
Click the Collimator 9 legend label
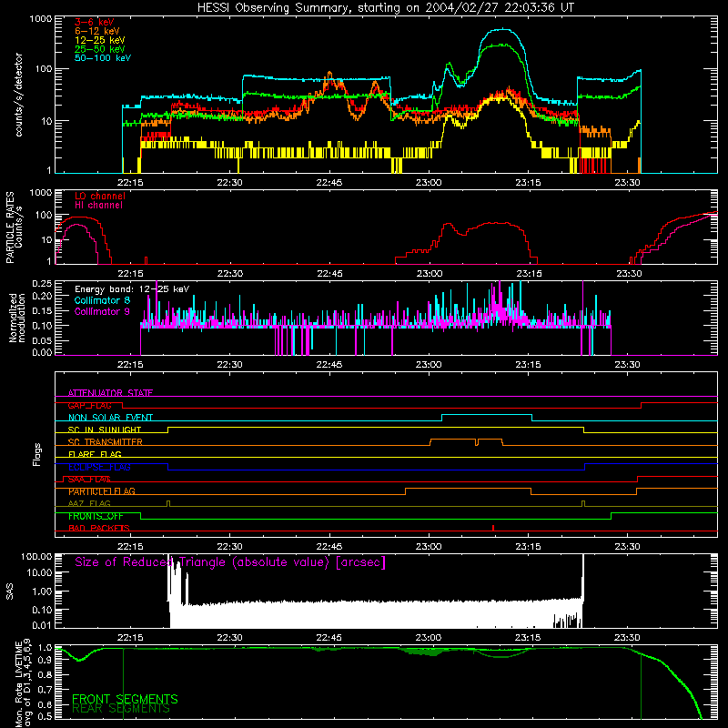pos(102,311)
